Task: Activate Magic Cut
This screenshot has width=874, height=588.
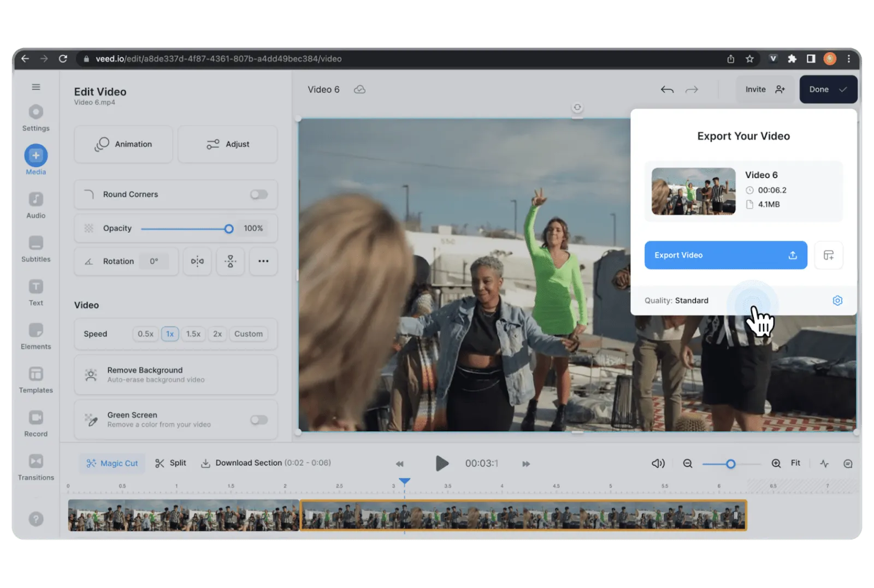Action: 112,464
